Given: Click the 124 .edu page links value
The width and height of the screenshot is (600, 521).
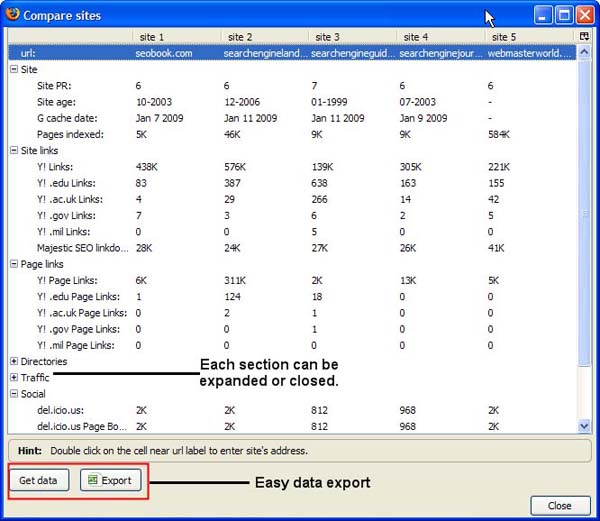Looking at the screenshot, I should click(232, 296).
